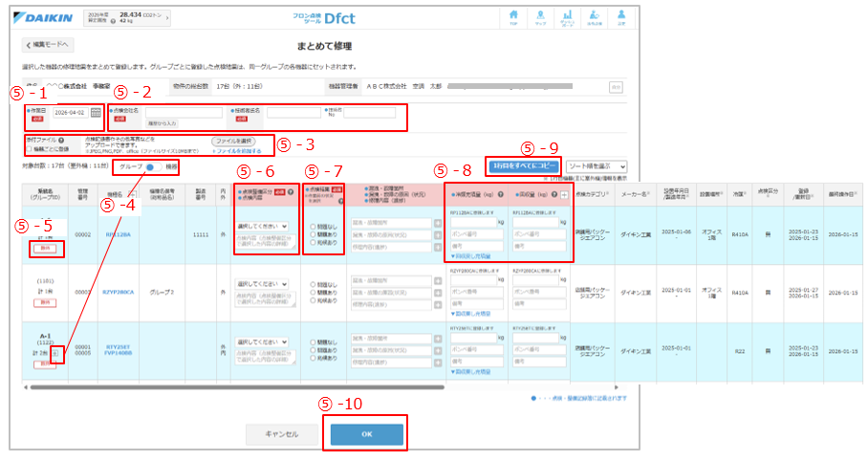Expand group A-1 device list
The width and height of the screenshot is (868, 461).
coord(54,353)
